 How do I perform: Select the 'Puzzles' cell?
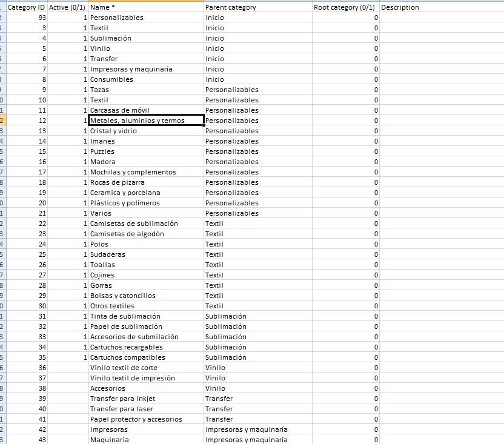pyautogui.click(x=146, y=151)
